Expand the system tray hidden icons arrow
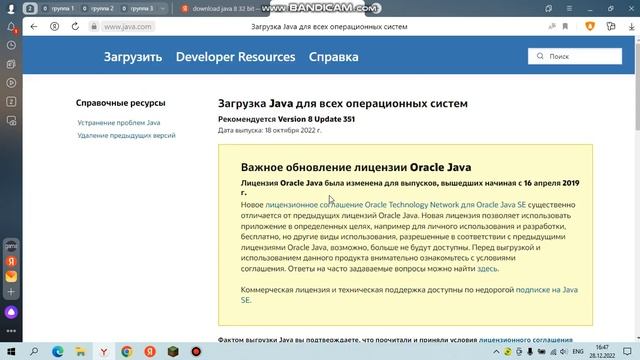640x360 pixels. [496, 351]
